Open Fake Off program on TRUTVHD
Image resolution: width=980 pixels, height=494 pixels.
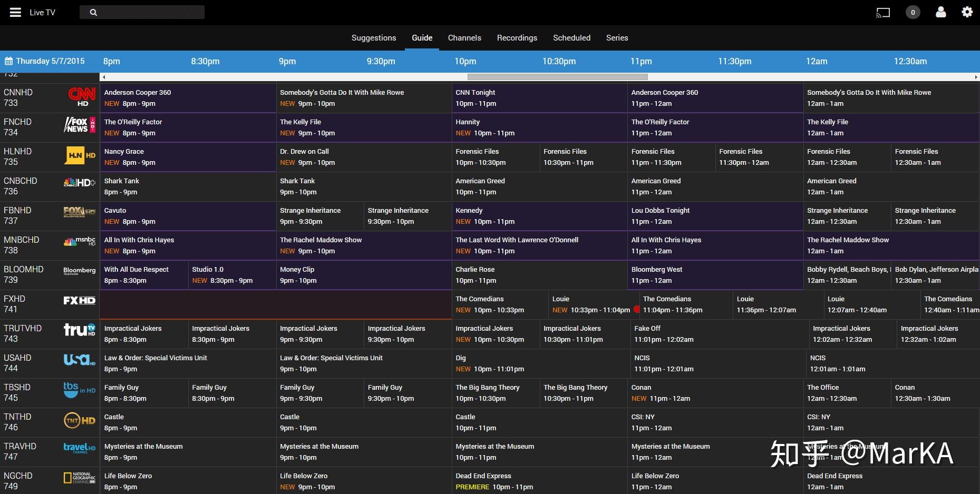tap(720, 334)
